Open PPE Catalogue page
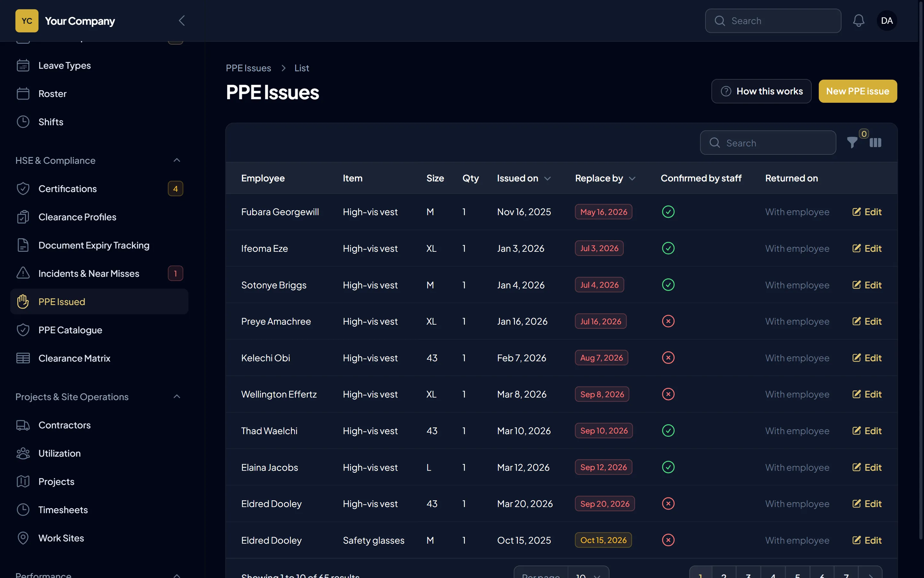The height and width of the screenshot is (578, 924). (99, 330)
